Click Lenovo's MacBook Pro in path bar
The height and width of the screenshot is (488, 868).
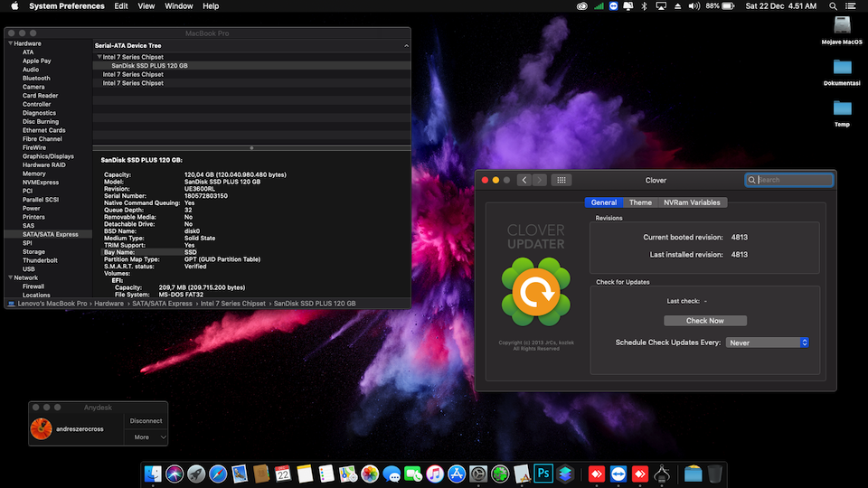coord(52,304)
